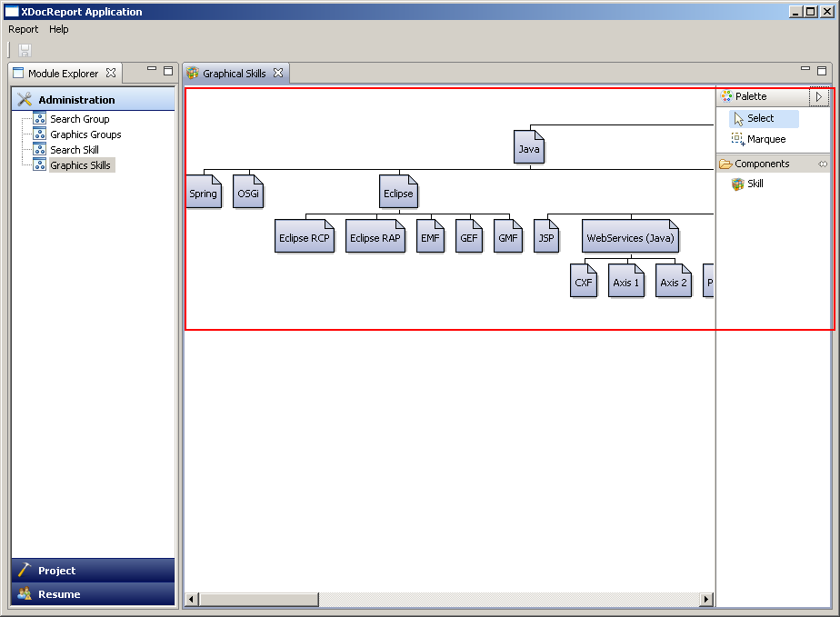Minimize the Module Explorer view
The height and width of the screenshot is (617, 840).
click(152, 69)
